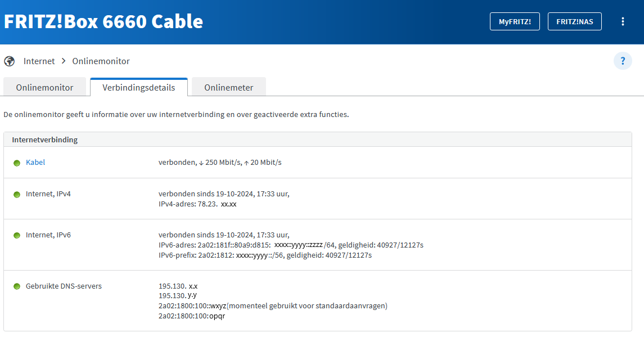This screenshot has width=644, height=337.
Task: Open the Onlinemeter tab
Action: [228, 88]
